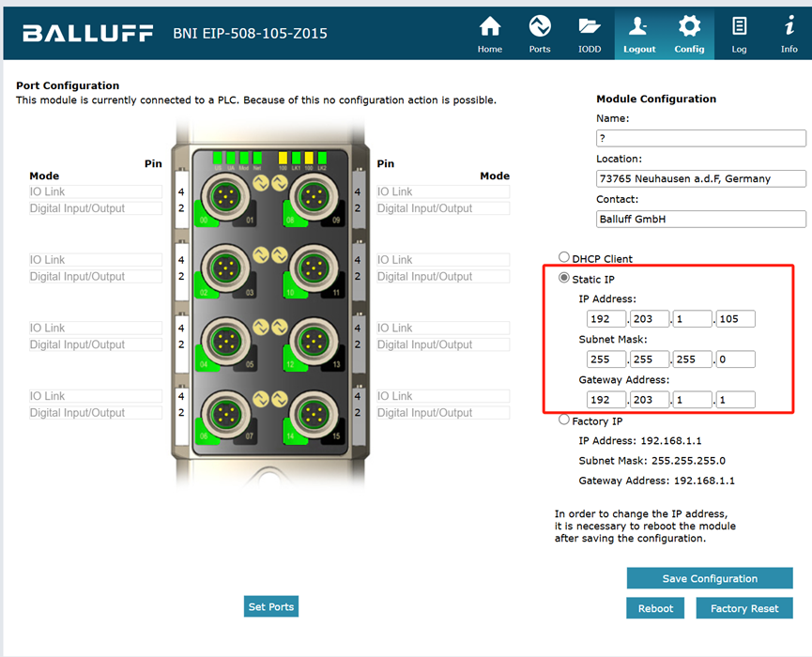Go to the Home page icon
The image size is (812, 657).
489,26
